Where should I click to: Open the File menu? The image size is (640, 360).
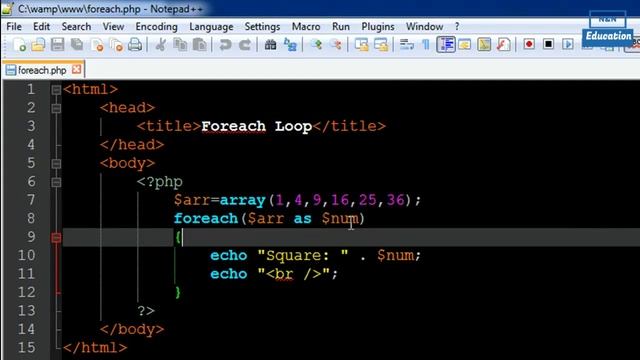[14, 27]
